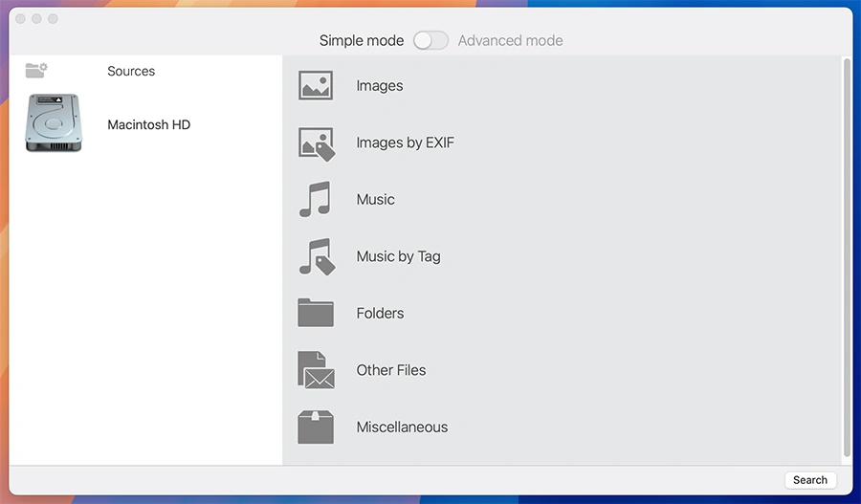This screenshot has width=861, height=504.
Task: Click the Advanced mode label
Action: click(x=510, y=41)
